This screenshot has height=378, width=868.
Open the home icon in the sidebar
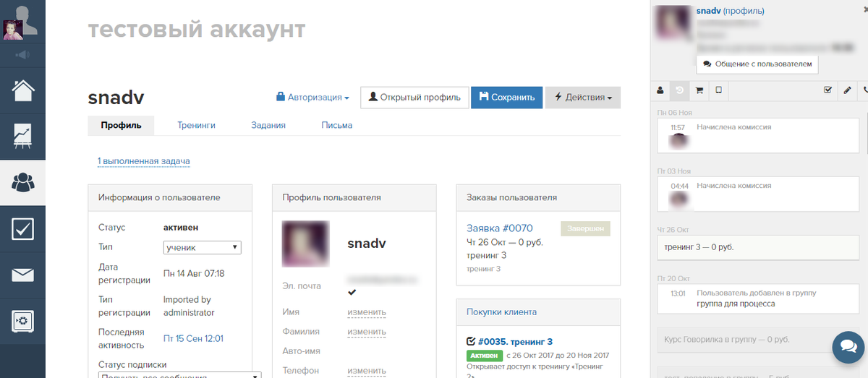coord(22,90)
